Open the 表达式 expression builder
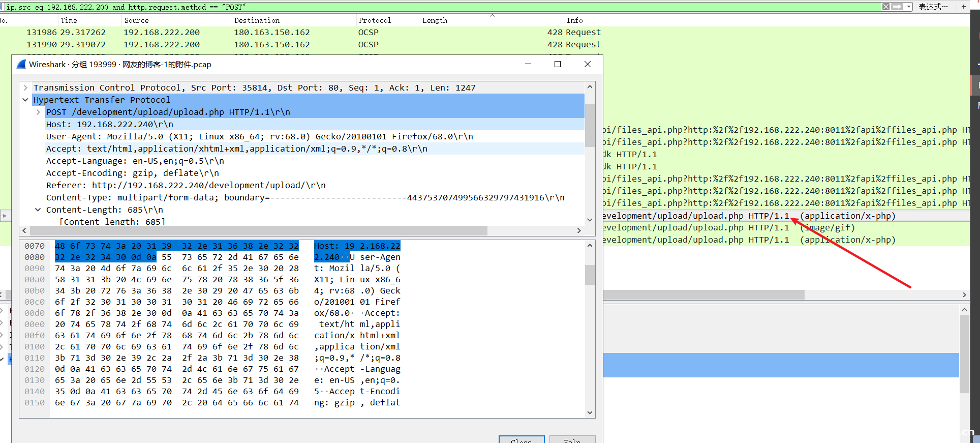Viewport: 980px width, 443px height. (933, 7)
